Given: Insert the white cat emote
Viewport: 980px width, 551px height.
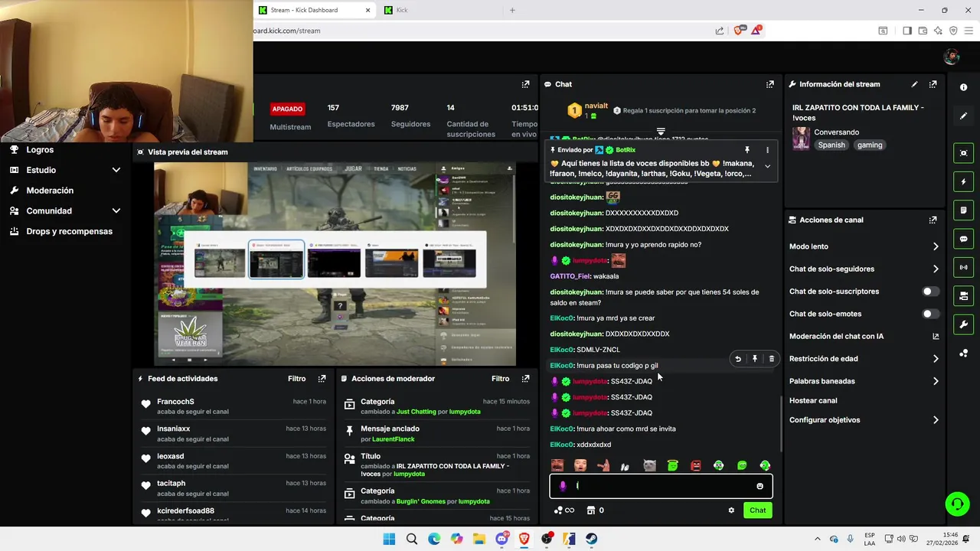Looking at the screenshot, I should tap(649, 465).
